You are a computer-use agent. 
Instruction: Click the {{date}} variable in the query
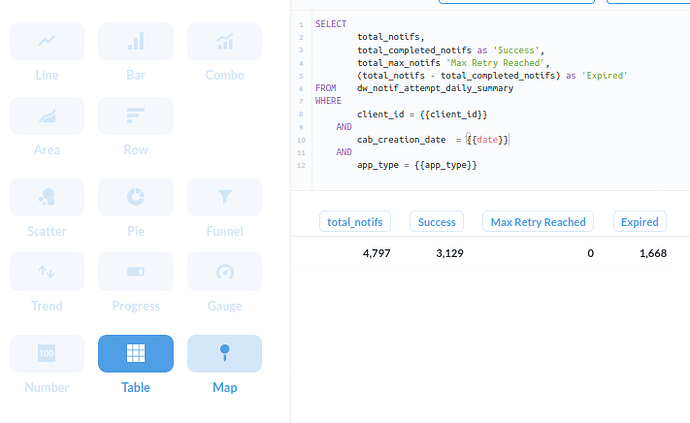pos(487,140)
